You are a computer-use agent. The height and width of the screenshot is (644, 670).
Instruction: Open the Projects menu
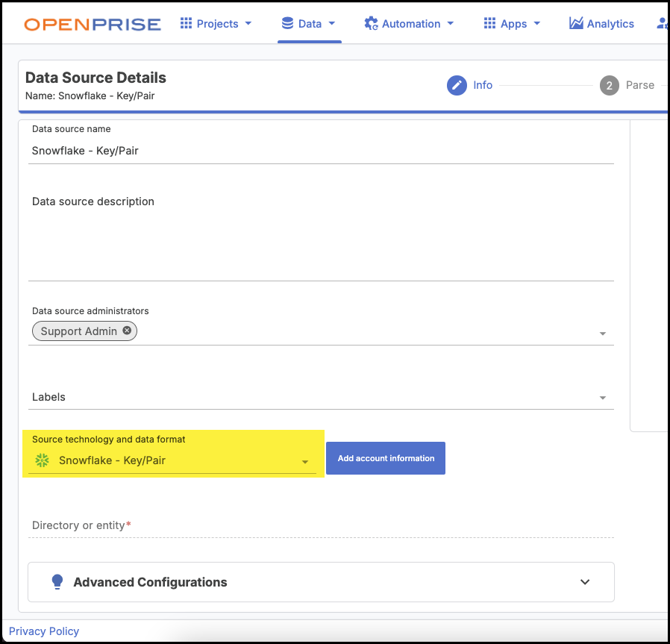216,23
